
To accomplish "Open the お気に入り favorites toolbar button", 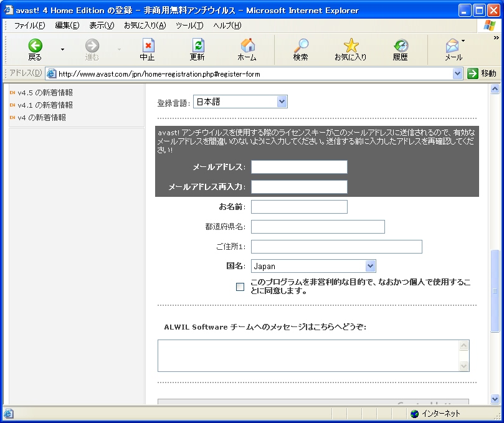I will (351, 50).
